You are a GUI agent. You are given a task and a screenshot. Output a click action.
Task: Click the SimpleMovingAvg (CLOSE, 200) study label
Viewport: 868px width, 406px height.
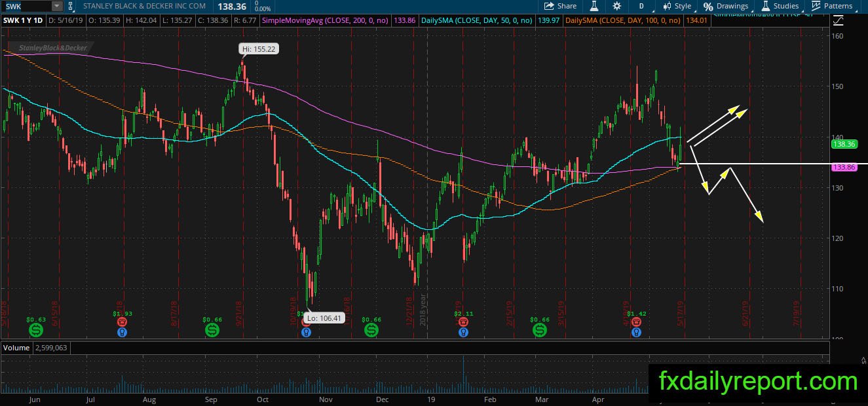coord(325,20)
